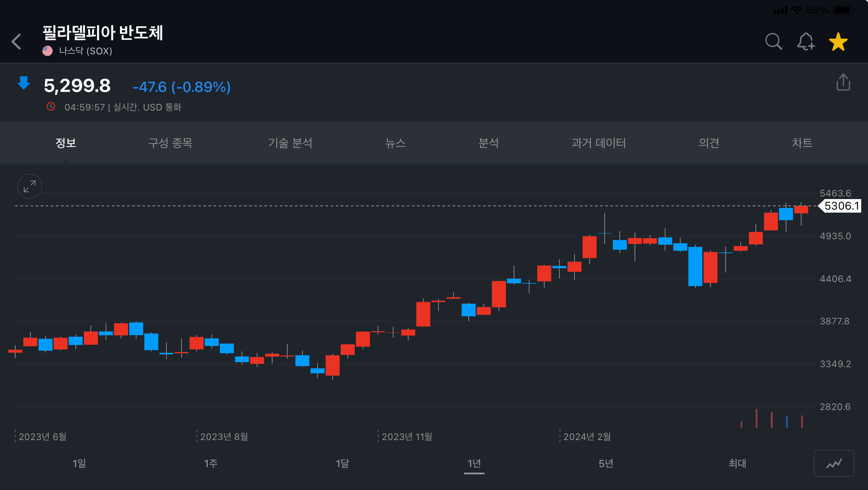Select the 5년 chart range
Screen dimensions: 868x490
tap(606, 463)
